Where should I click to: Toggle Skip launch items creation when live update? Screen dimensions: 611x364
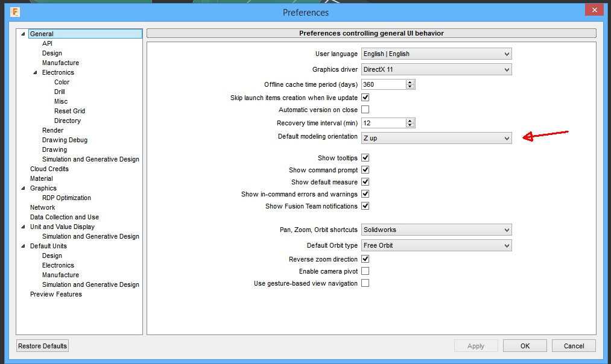[365, 97]
